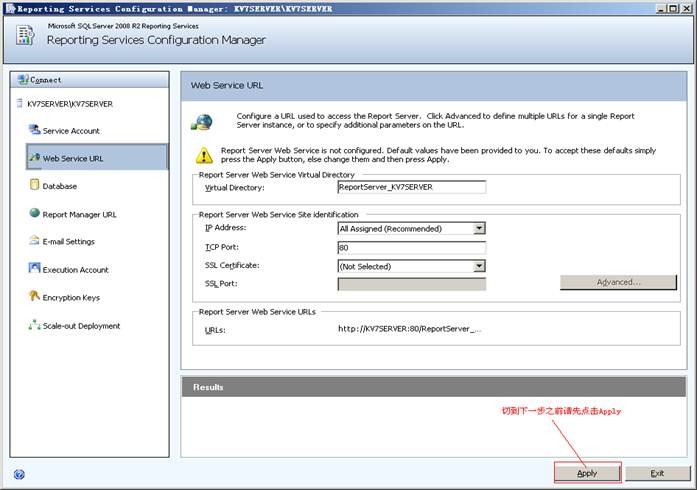The image size is (697, 490).
Task: Click the Advanced... button
Action: point(618,282)
